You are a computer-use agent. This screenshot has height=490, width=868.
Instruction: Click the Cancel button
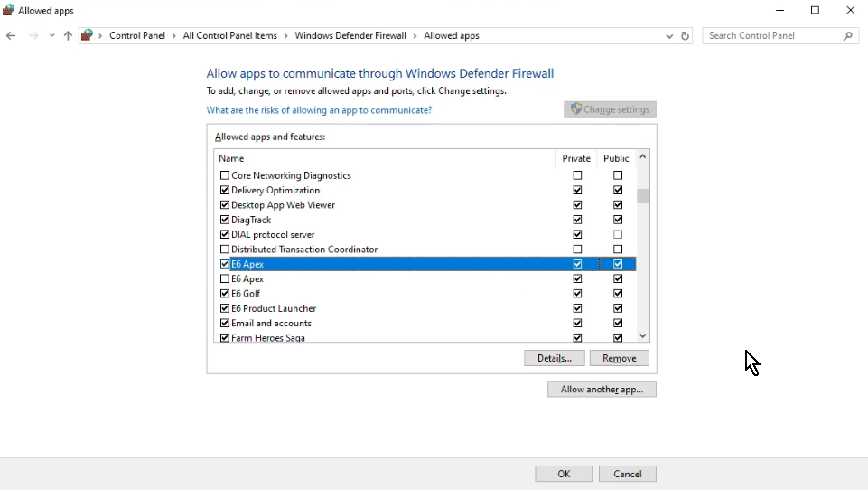(628, 474)
